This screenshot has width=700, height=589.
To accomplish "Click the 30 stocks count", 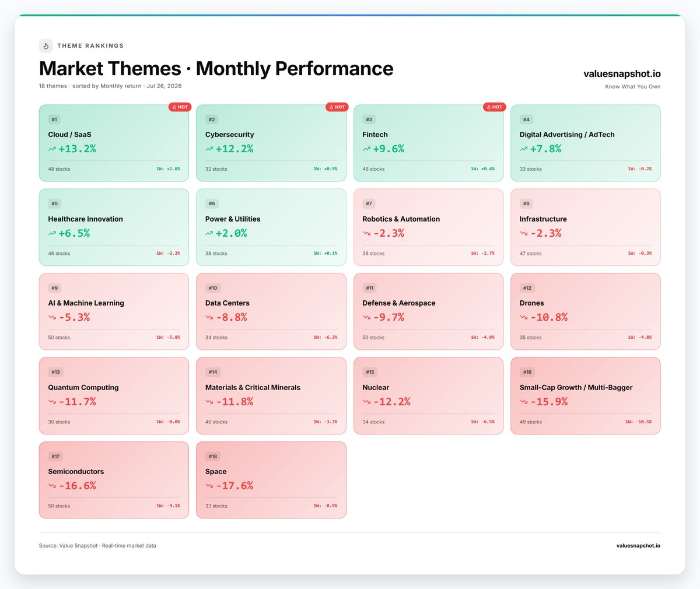I will tap(59, 422).
